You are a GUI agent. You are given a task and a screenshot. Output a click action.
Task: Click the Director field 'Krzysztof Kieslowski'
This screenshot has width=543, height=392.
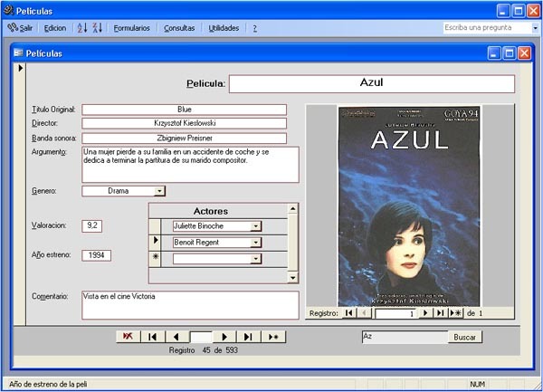[184, 123]
